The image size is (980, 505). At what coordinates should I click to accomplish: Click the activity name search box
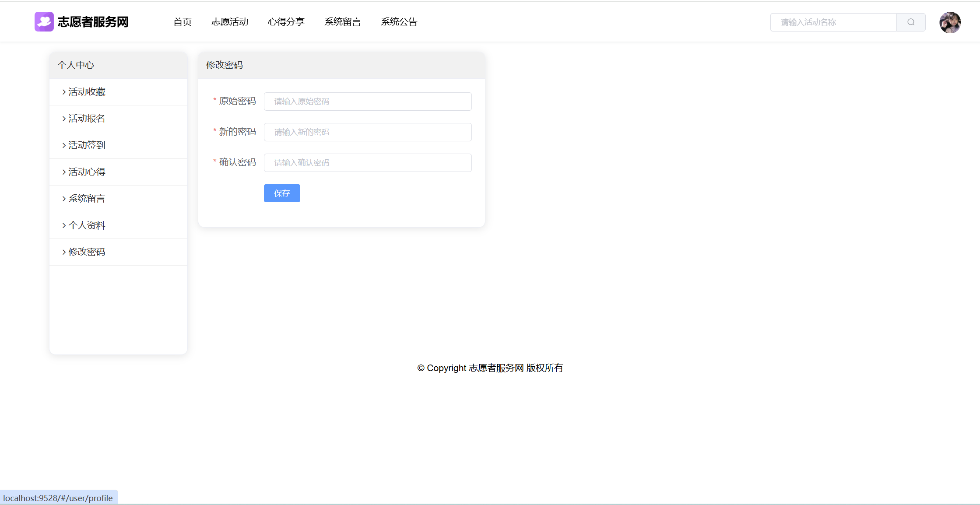tap(833, 22)
